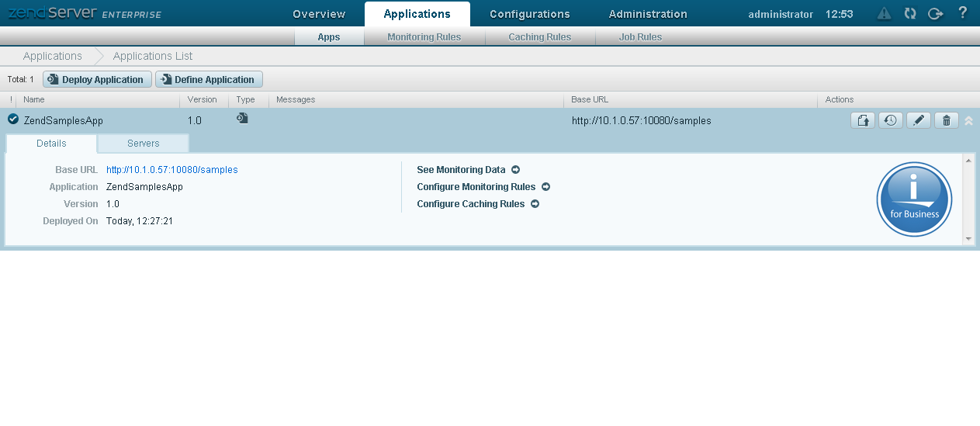Open the Configurations main menu
The width and height of the screenshot is (980, 426).
pos(530,14)
